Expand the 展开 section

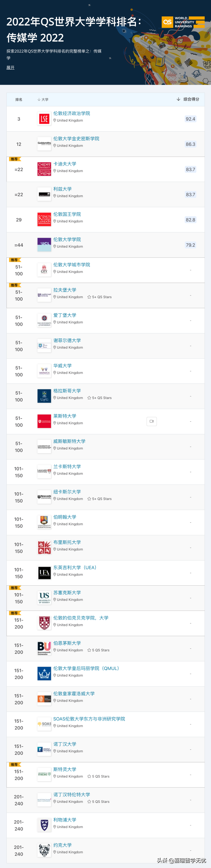point(11,68)
